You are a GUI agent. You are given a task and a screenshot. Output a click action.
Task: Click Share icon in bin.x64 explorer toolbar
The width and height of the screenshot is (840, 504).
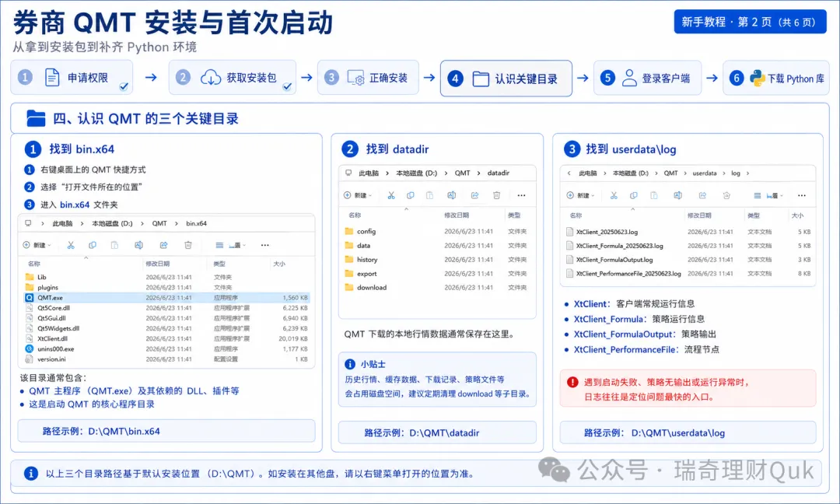[x=163, y=245]
